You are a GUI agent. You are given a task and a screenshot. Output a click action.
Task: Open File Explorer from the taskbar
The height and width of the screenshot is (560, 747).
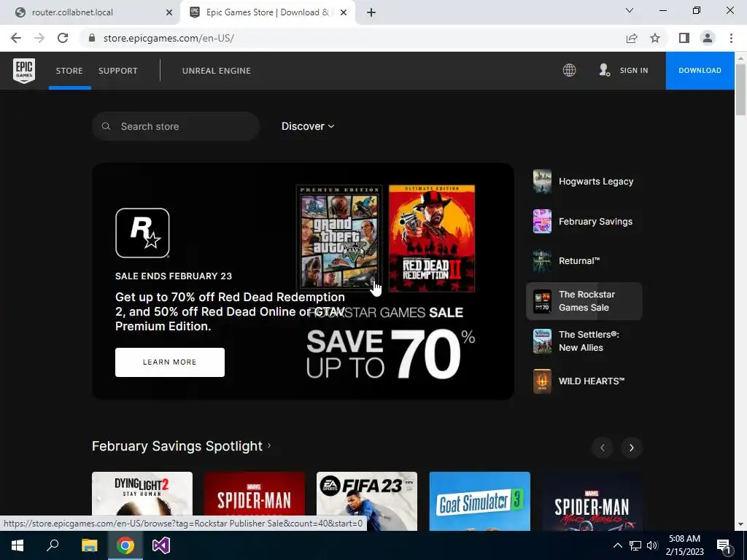[89, 545]
